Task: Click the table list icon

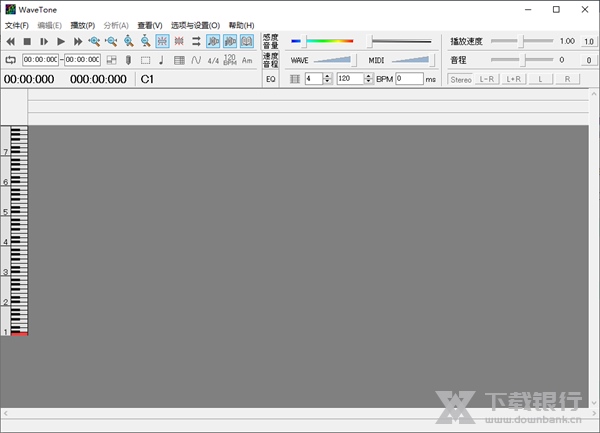Action: 179,60
